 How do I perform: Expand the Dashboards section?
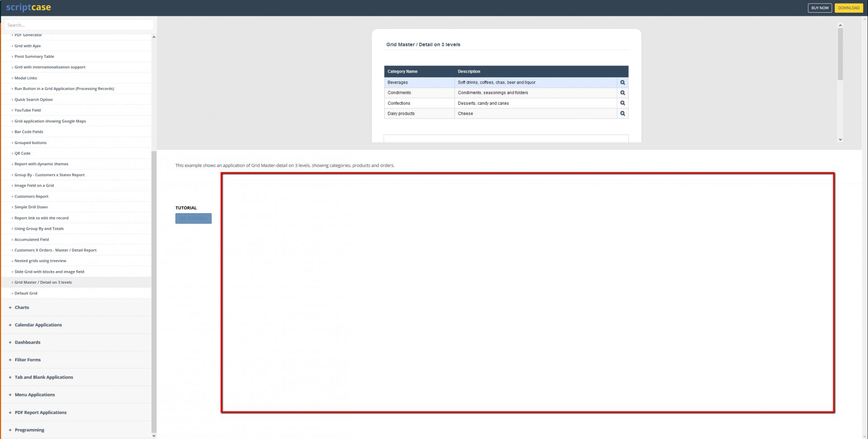(76, 342)
